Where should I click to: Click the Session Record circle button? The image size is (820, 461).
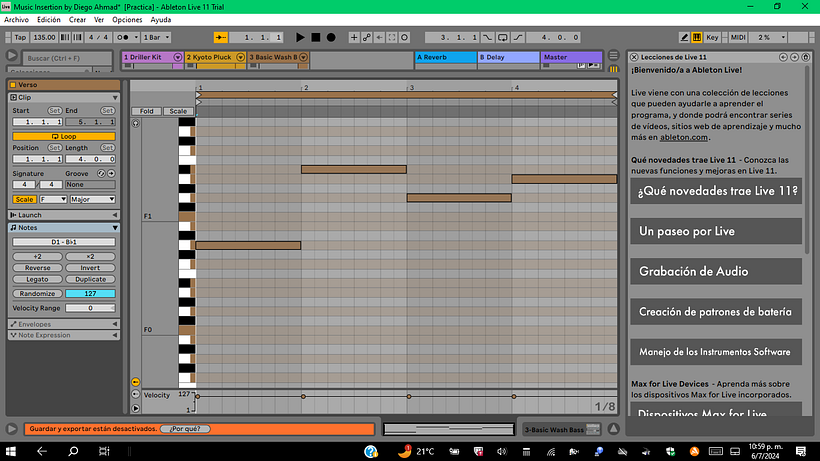click(x=404, y=37)
